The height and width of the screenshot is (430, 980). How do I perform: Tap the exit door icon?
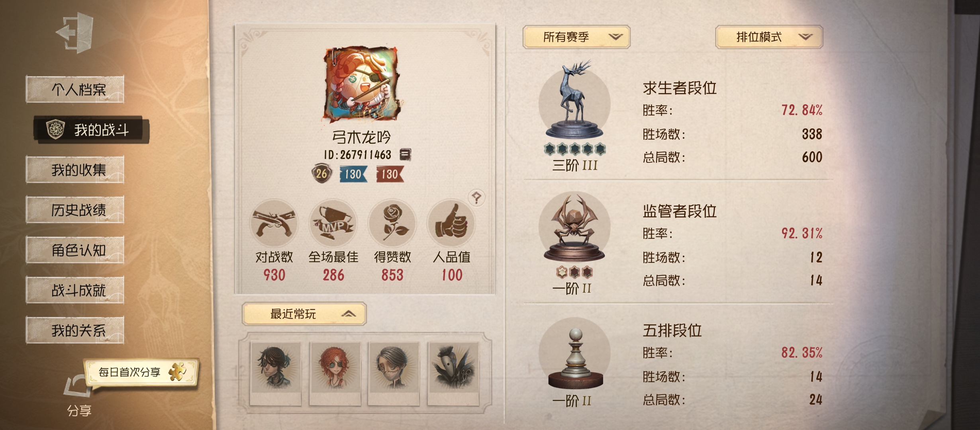click(76, 33)
